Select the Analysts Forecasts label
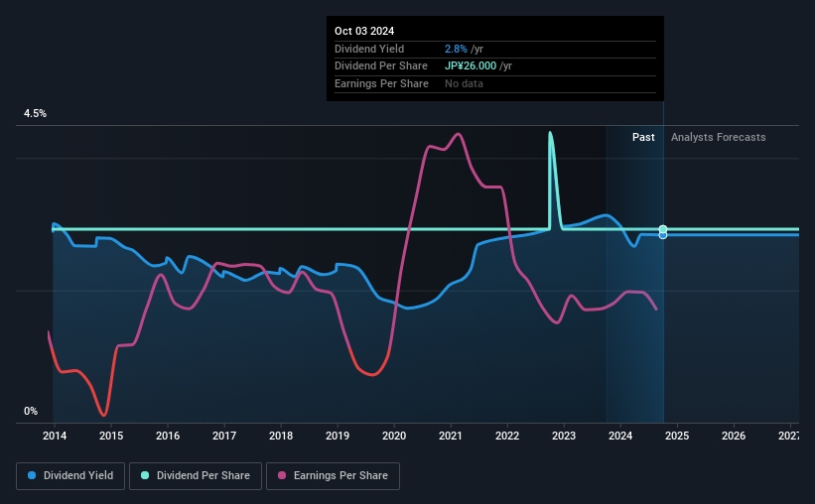 (718, 137)
